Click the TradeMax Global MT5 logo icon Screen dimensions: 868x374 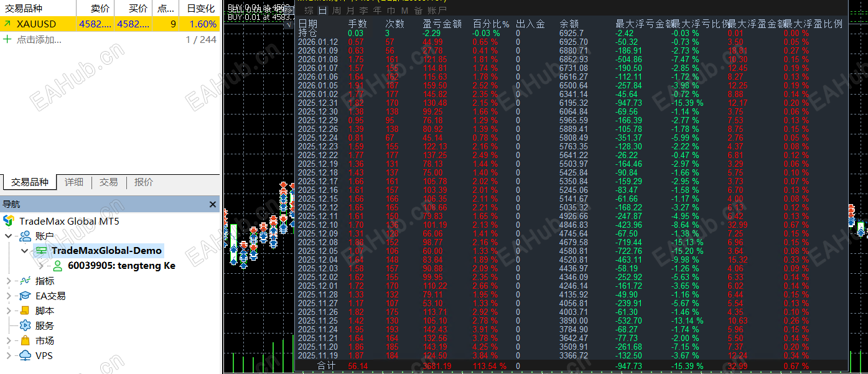(9, 220)
